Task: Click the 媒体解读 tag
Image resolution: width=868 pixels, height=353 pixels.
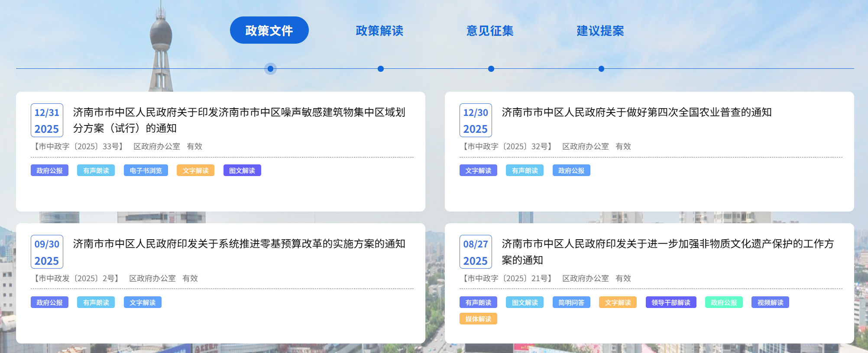Action: [x=478, y=319]
